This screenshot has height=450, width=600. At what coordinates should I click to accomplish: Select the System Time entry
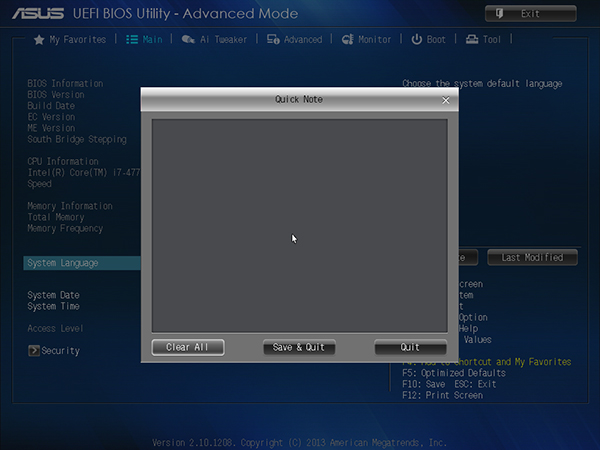(x=54, y=307)
